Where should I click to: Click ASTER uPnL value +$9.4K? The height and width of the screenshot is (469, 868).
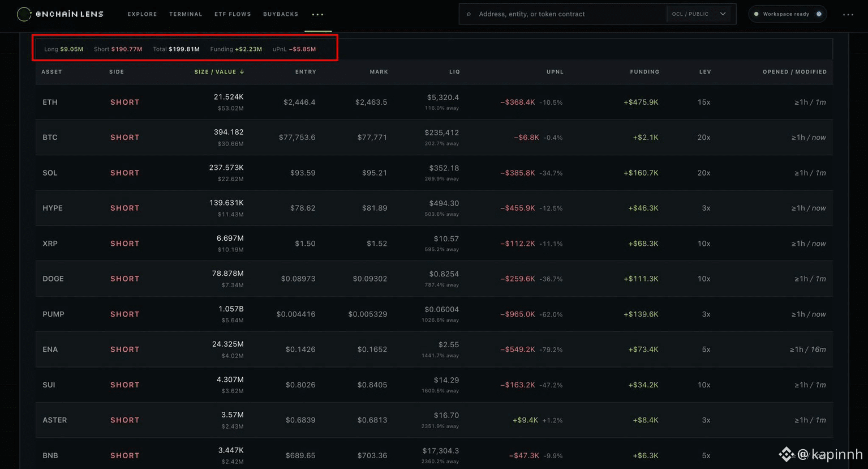pyautogui.click(x=525, y=420)
